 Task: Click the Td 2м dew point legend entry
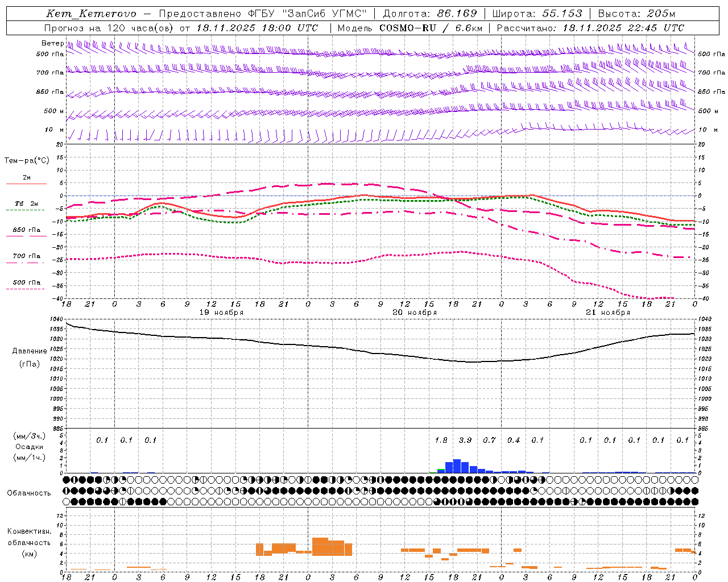[x=27, y=203]
